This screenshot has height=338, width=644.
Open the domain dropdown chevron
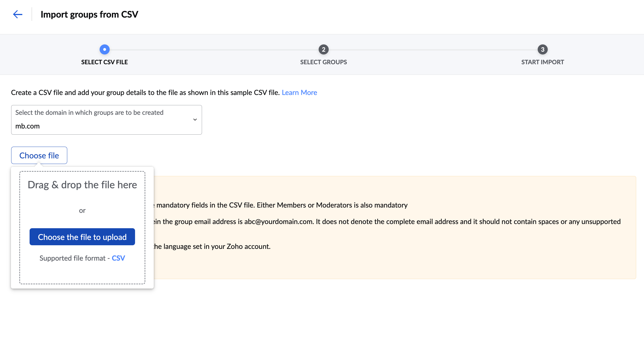click(195, 120)
